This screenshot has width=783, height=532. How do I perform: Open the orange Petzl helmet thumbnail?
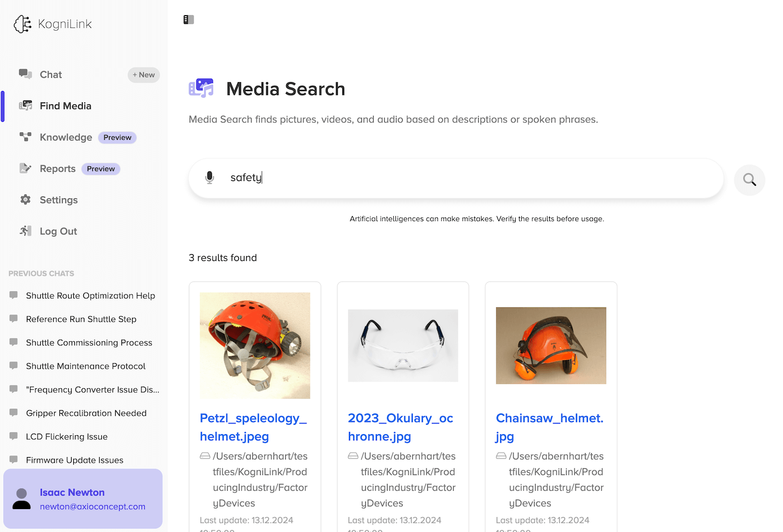click(255, 345)
